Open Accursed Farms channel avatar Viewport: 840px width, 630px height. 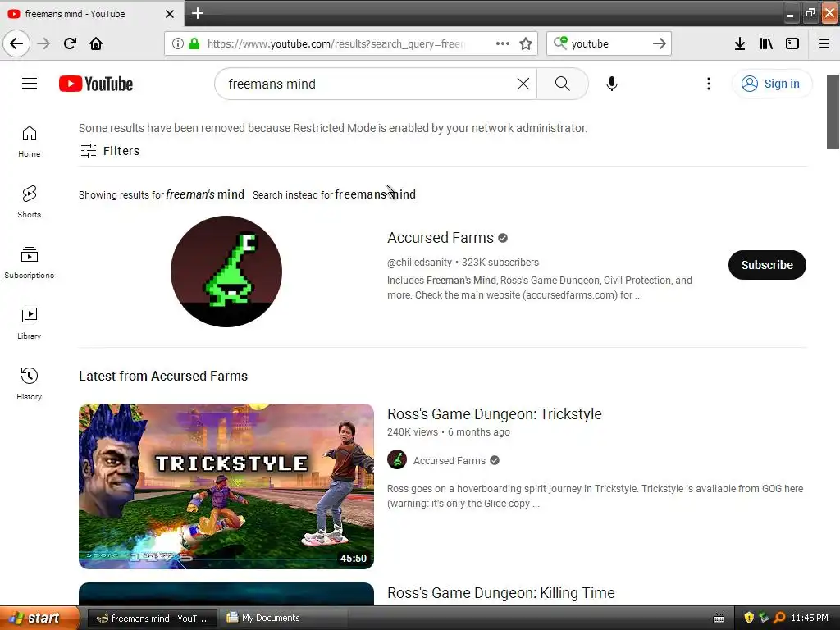226,271
